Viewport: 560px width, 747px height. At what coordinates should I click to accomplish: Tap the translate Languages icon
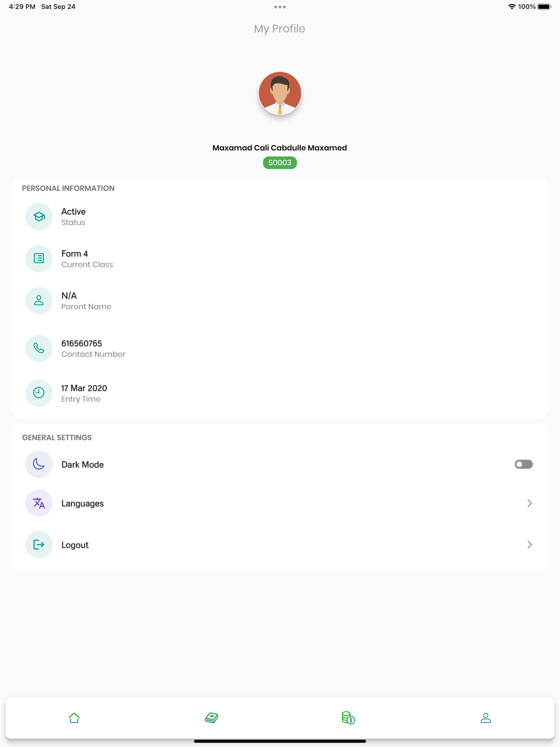click(x=39, y=503)
